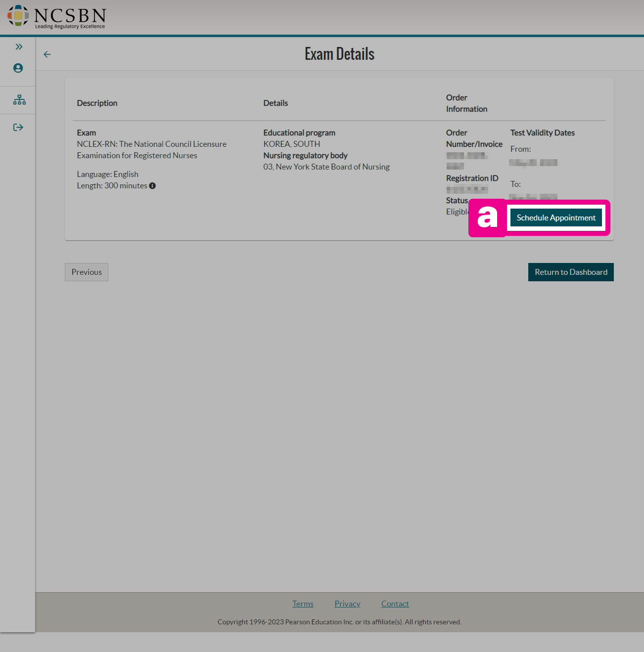This screenshot has width=644, height=652.
Task: Click the sign out icon in sidebar
Action: click(18, 128)
